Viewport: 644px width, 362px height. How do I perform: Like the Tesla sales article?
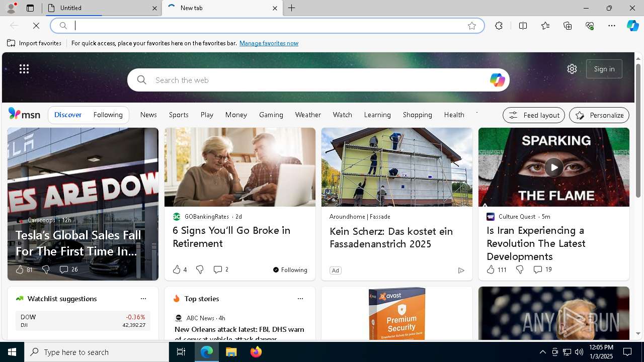tap(24, 269)
